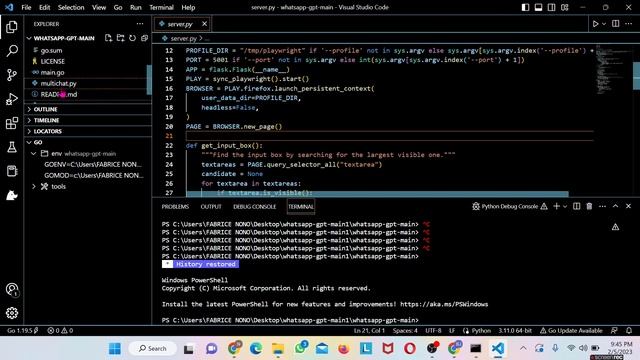The width and height of the screenshot is (640, 360).
Task: Split the terminal panel
Action: (576, 206)
